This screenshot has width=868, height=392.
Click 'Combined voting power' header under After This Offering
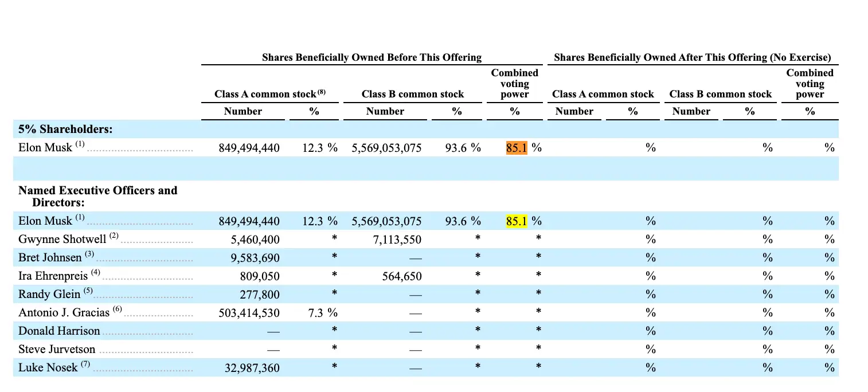coord(810,84)
